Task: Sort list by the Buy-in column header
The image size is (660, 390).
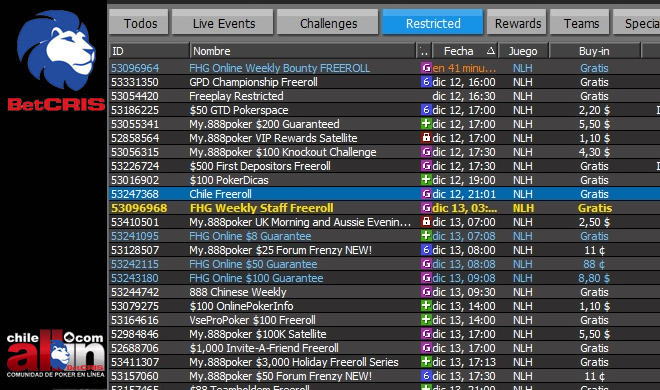Action: click(594, 51)
